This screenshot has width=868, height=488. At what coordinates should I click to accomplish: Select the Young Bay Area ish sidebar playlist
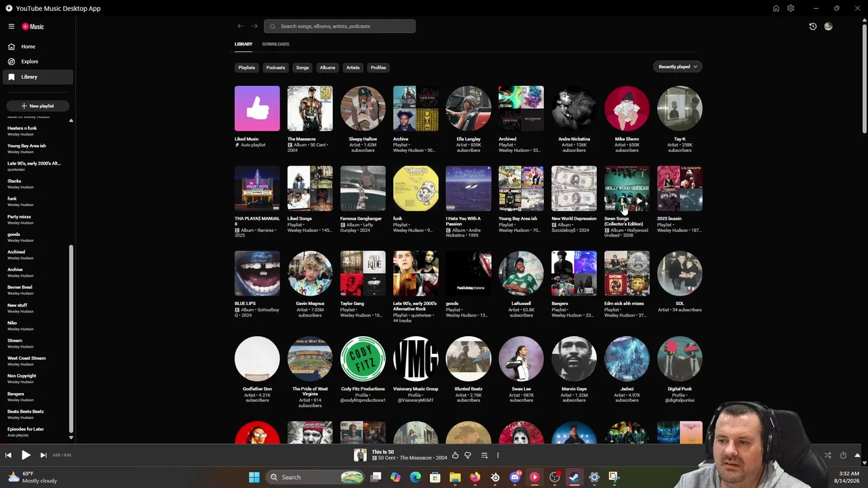click(37, 148)
